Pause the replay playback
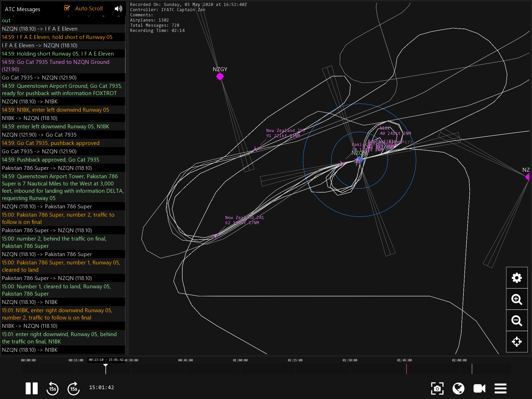 pyautogui.click(x=31, y=388)
